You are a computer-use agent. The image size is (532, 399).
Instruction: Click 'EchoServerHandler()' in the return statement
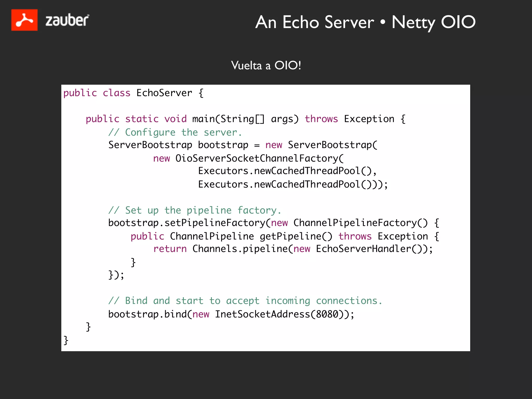tap(369, 249)
